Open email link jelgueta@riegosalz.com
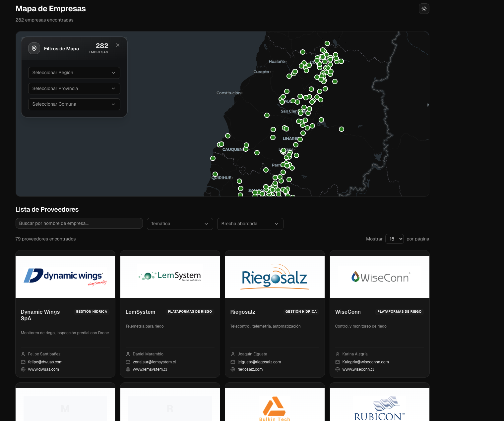This screenshot has width=504, height=421. [259, 362]
